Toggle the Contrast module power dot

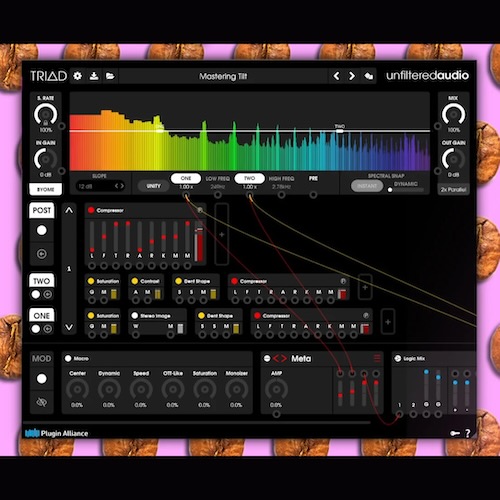[135, 281]
